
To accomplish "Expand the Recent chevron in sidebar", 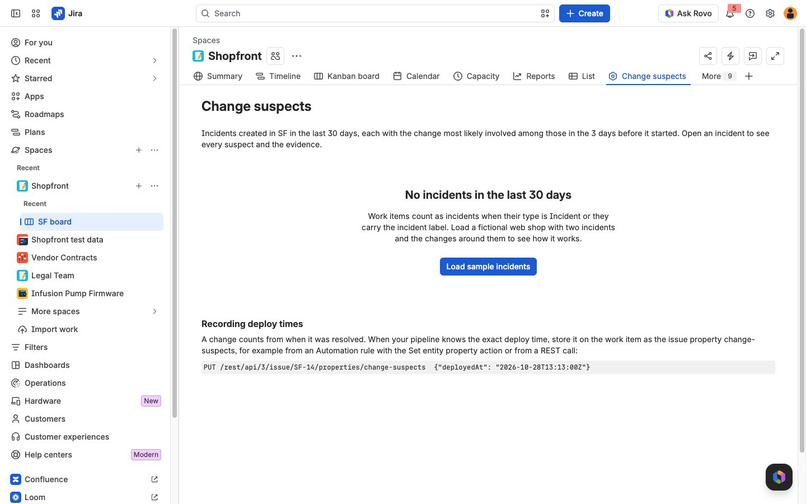I will (x=154, y=61).
